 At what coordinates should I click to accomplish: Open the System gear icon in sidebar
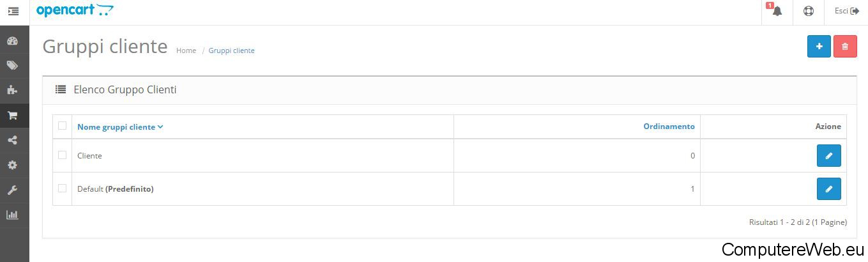click(x=12, y=166)
